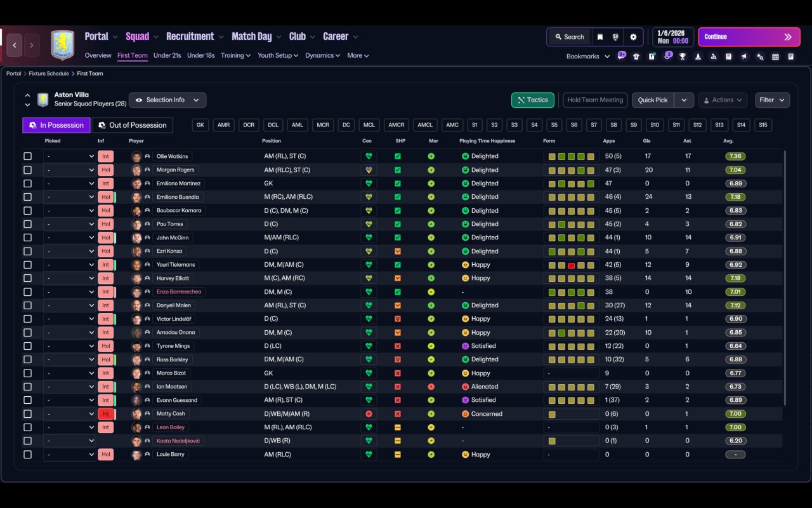Click Tyrone Mings' red sharpness X icon

pos(398,346)
